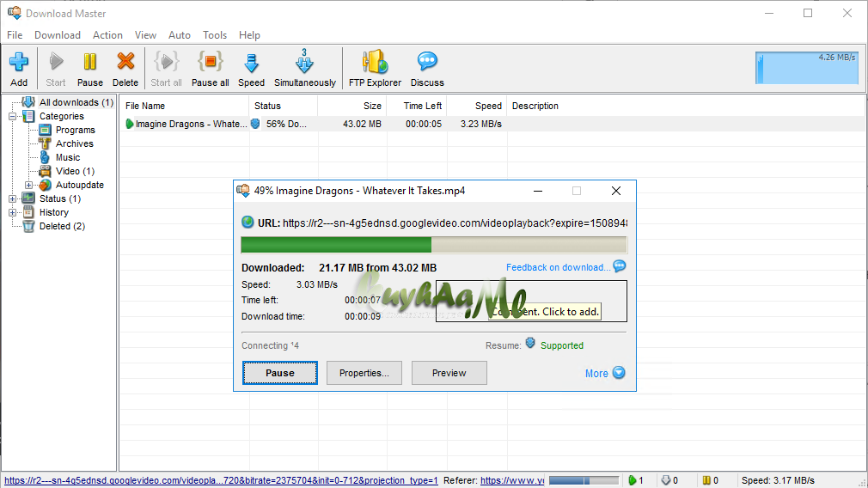Click the Feedback on download... link
The height and width of the screenshot is (488, 868).
pos(558,268)
